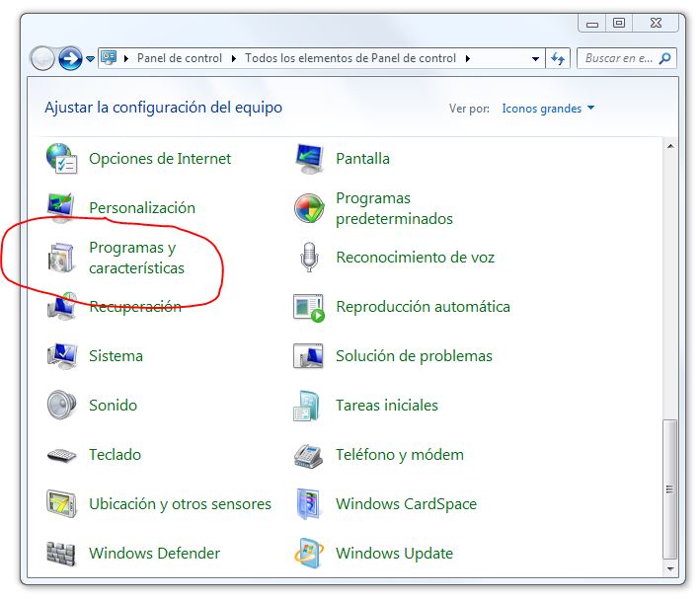
Task: Open the Sistema computer icon
Action: 61,355
